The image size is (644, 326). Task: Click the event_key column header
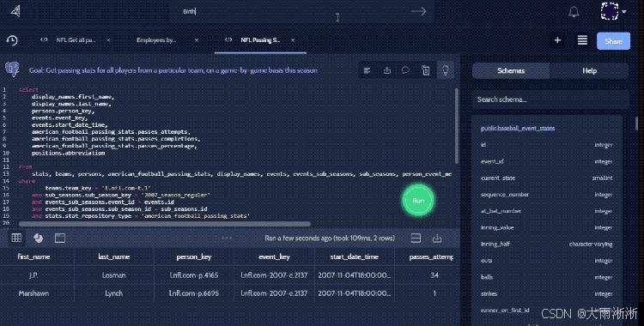[274, 257]
